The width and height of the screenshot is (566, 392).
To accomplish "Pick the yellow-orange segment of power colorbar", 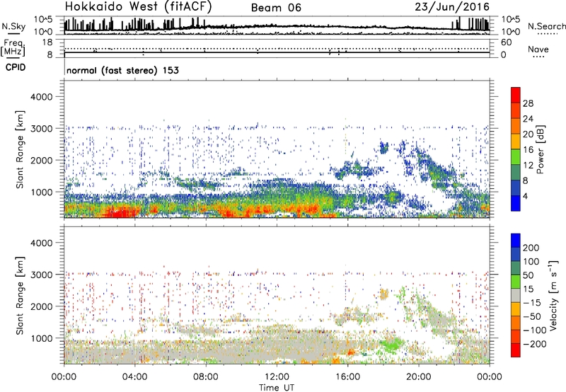I will (x=516, y=142).
